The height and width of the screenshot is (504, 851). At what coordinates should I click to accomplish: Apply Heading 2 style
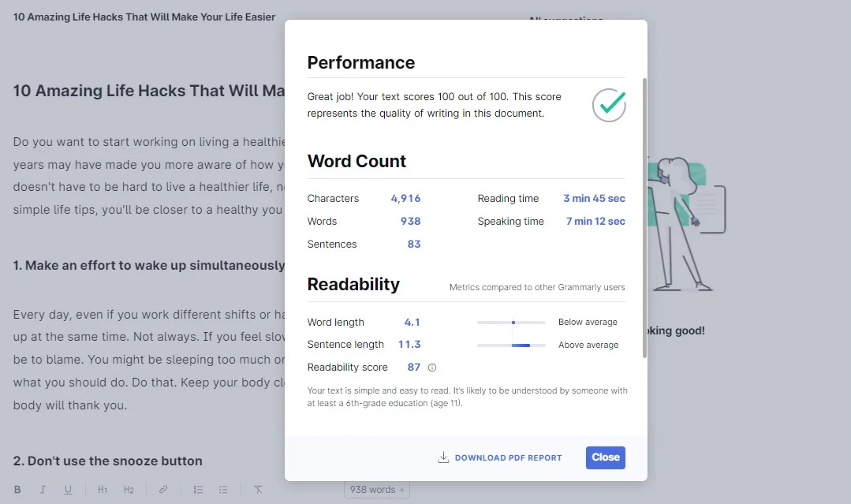tap(129, 490)
